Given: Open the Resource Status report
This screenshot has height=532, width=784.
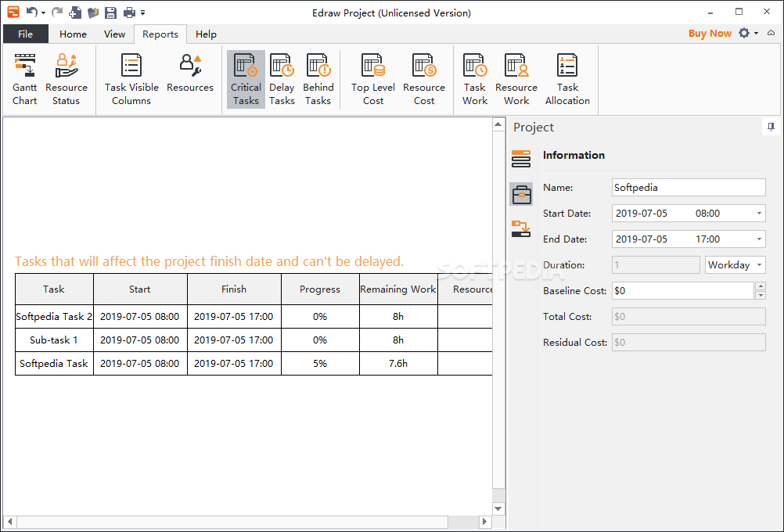Looking at the screenshot, I should tap(66, 80).
